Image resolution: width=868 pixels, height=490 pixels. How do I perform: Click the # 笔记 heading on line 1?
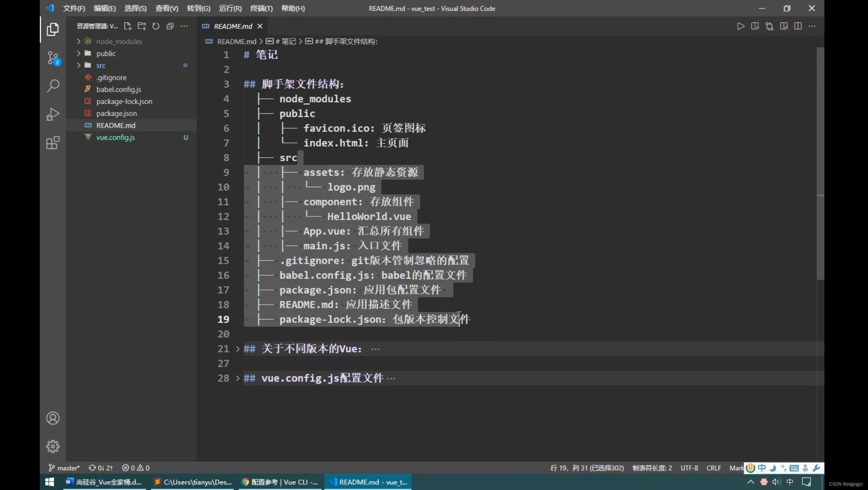pos(261,55)
